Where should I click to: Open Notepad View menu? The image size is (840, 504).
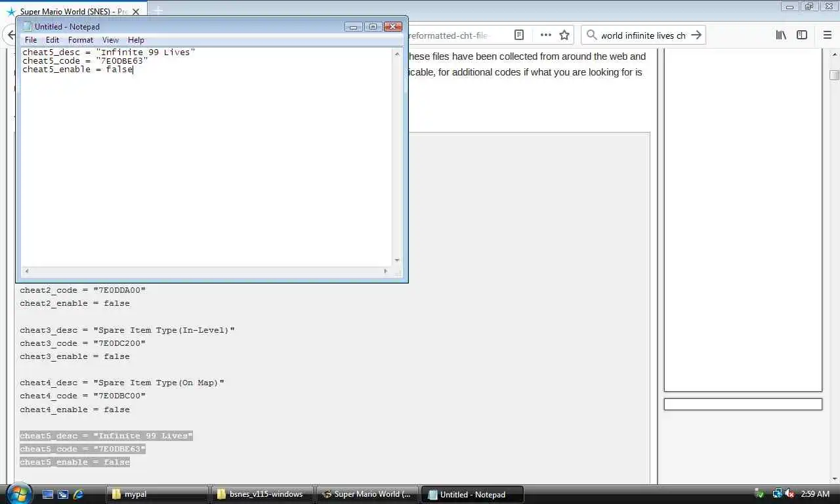point(110,40)
